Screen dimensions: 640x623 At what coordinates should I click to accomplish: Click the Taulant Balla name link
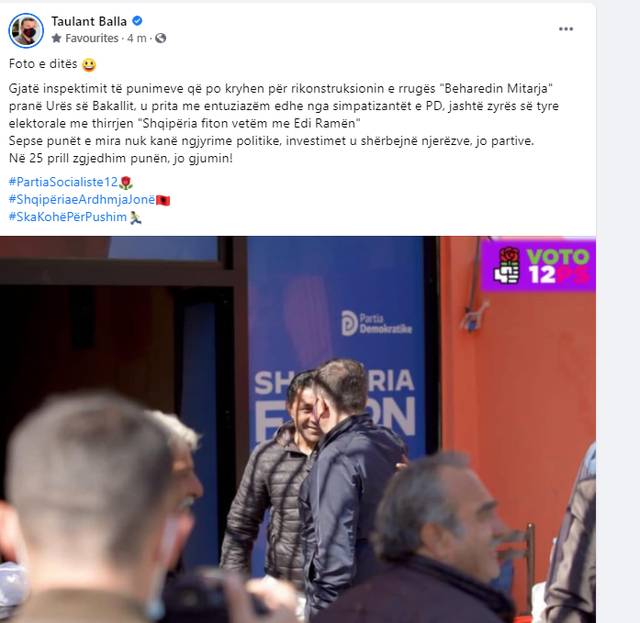pyautogui.click(x=89, y=21)
